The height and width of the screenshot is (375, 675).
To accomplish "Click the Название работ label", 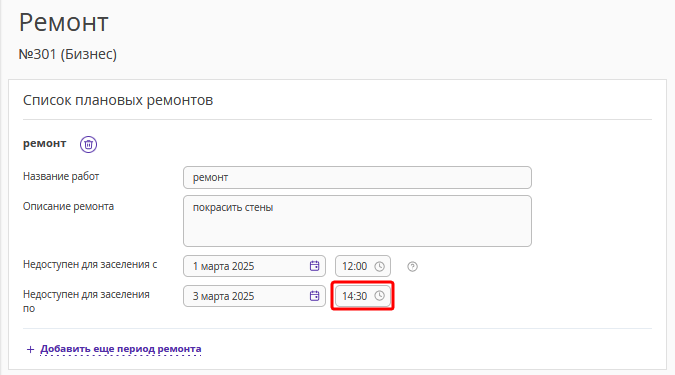I will 61,177.
